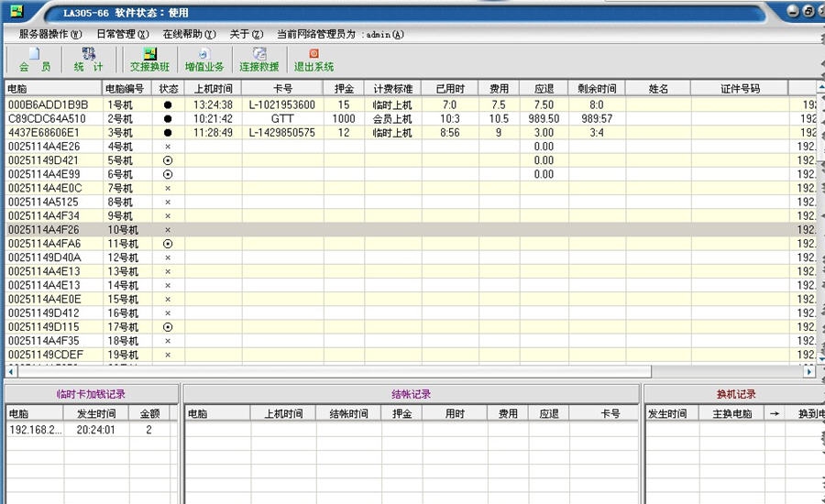Open the 统计 statistics toolbar icon

coord(88,60)
